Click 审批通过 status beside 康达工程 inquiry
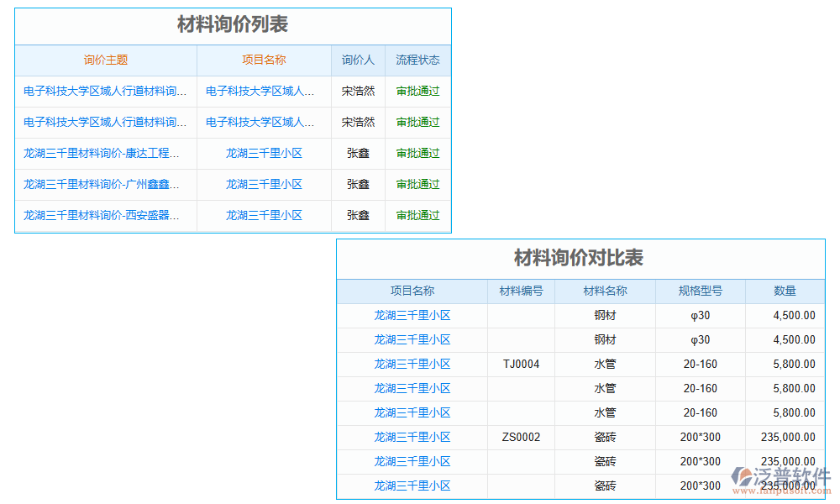This screenshot has height=504, width=840. [x=417, y=153]
